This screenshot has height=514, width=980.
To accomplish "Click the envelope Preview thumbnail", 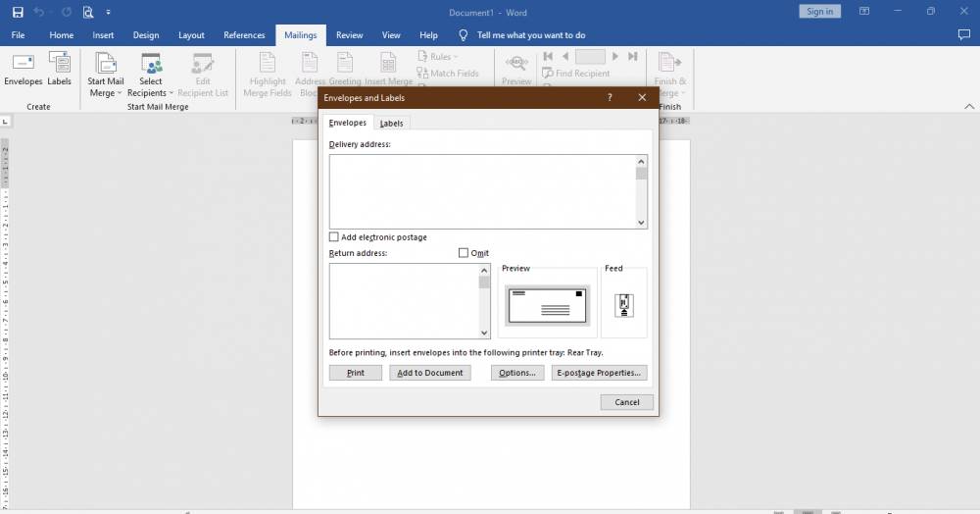I will (x=547, y=305).
